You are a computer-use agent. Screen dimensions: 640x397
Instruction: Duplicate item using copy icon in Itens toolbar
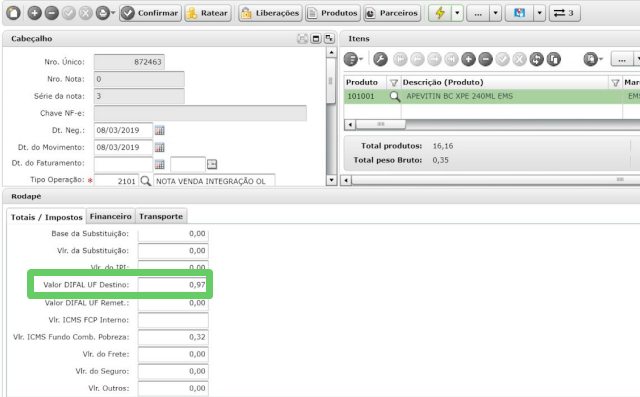click(x=553, y=59)
